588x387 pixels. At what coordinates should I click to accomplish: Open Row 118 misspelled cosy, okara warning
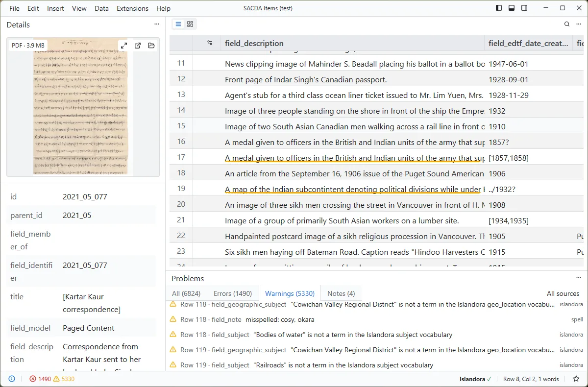(376, 319)
